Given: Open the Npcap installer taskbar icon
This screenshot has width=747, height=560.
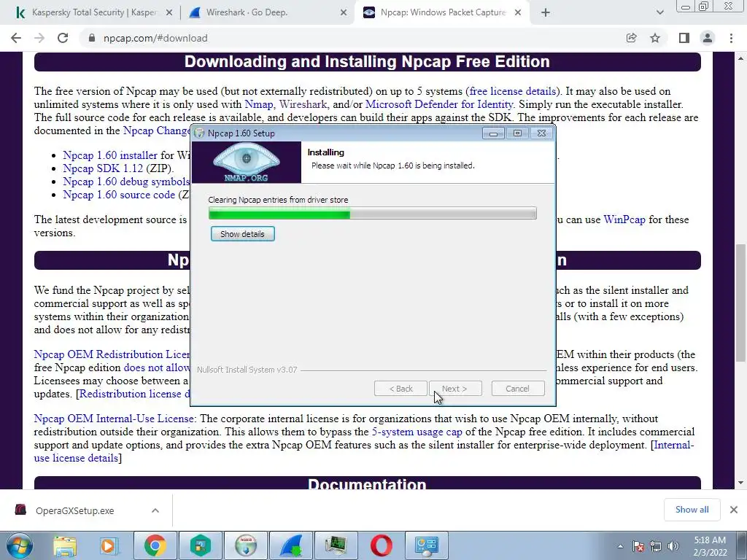Looking at the screenshot, I should pos(245,545).
